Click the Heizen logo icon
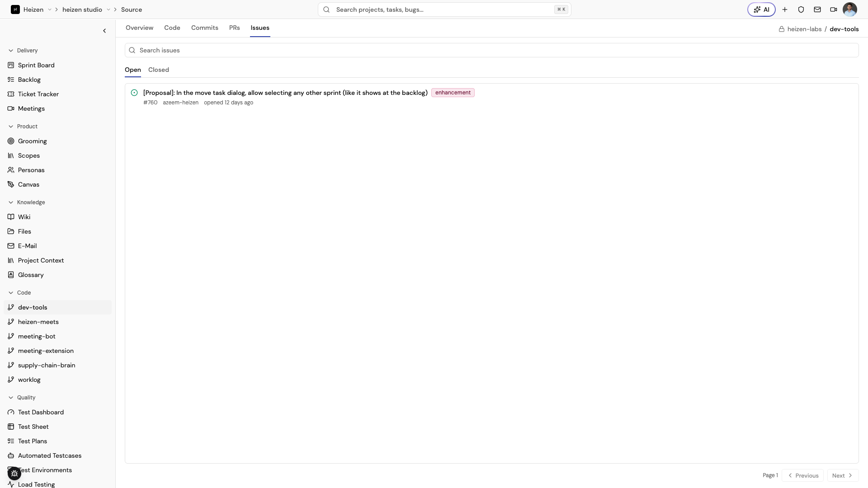The image size is (868, 488). coord(15,9)
